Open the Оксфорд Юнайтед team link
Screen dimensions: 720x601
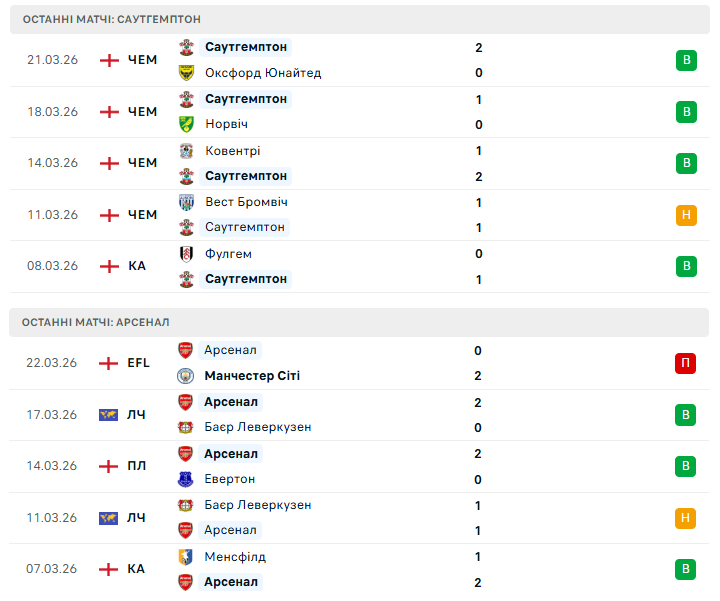263,73
